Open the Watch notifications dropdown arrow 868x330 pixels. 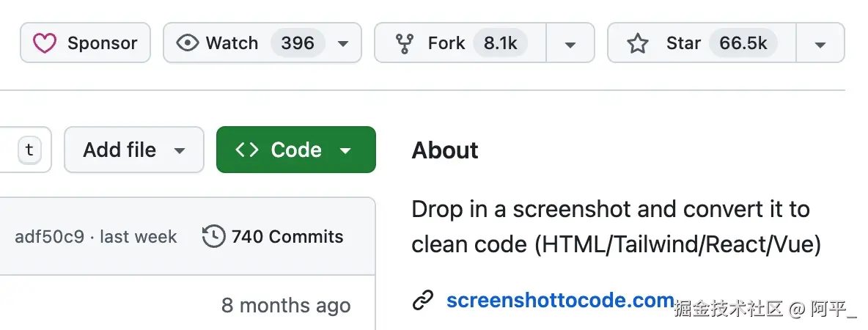343,43
